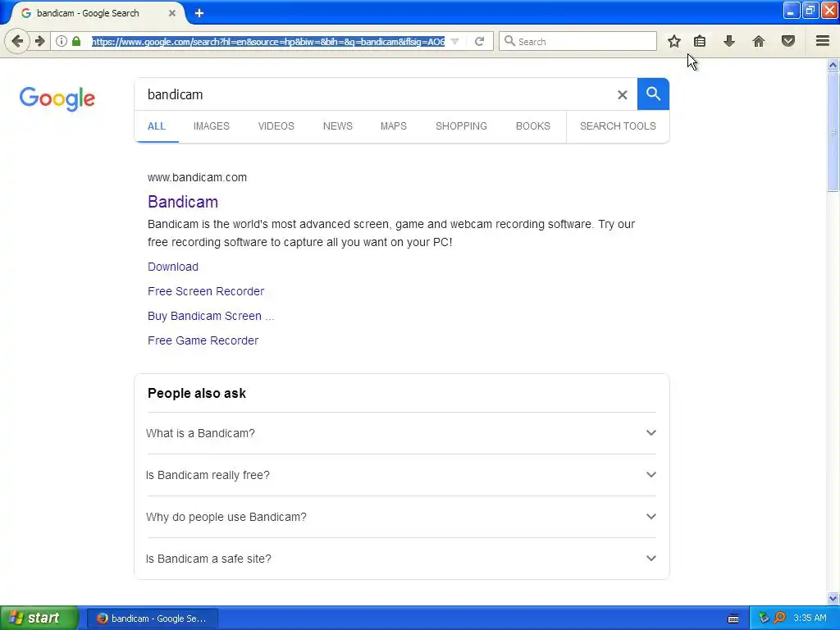This screenshot has height=630, width=840.
Task: Save page to Pocket icon
Action: point(787,41)
